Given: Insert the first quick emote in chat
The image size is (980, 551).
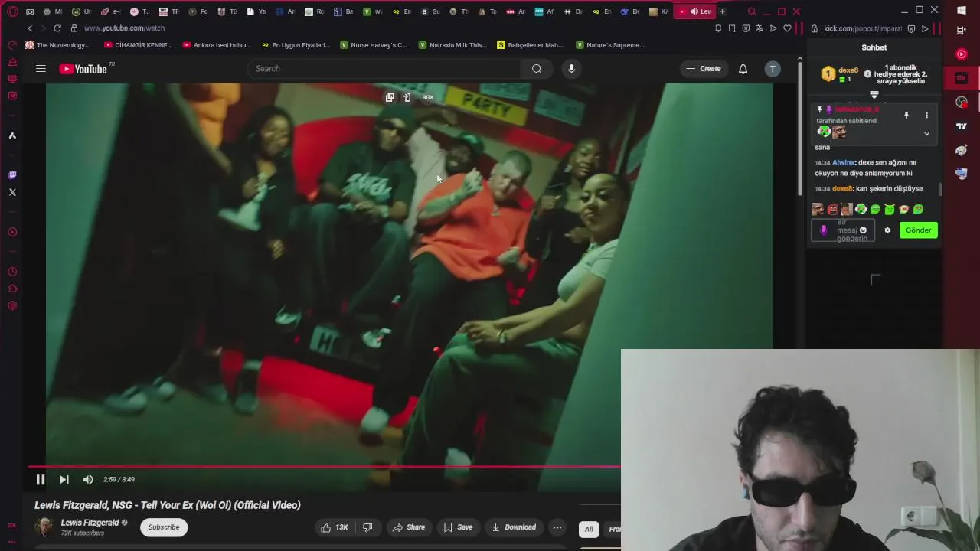Looking at the screenshot, I should (818, 209).
